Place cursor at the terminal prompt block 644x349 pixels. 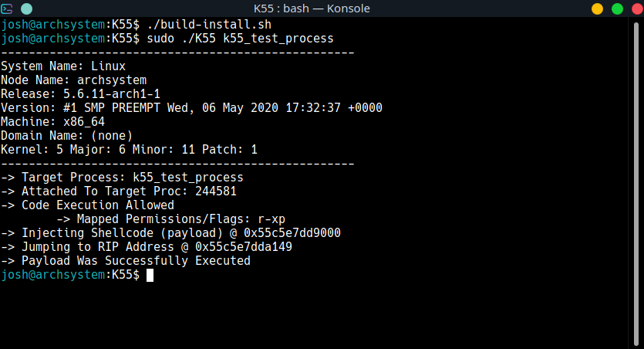(150, 275)
